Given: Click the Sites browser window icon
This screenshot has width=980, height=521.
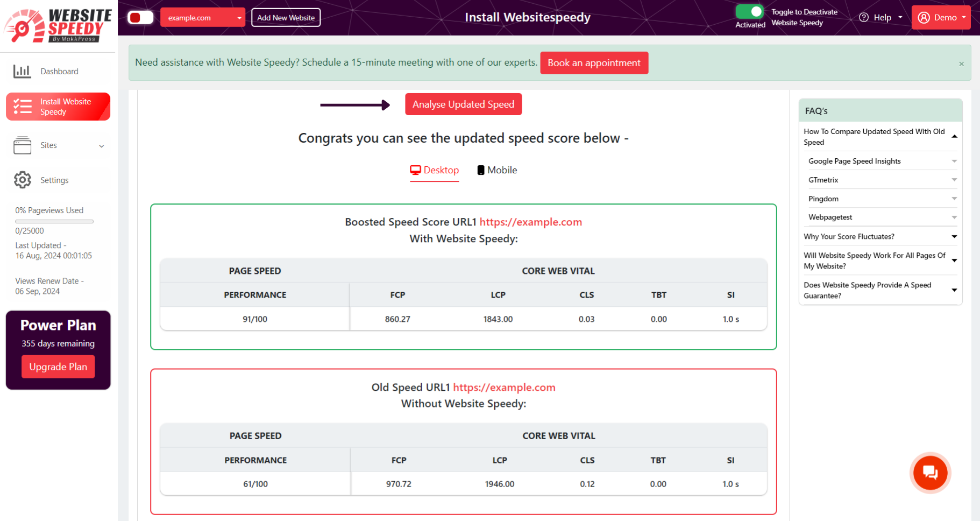Looking at the screenshot, I should click(22, 145).
